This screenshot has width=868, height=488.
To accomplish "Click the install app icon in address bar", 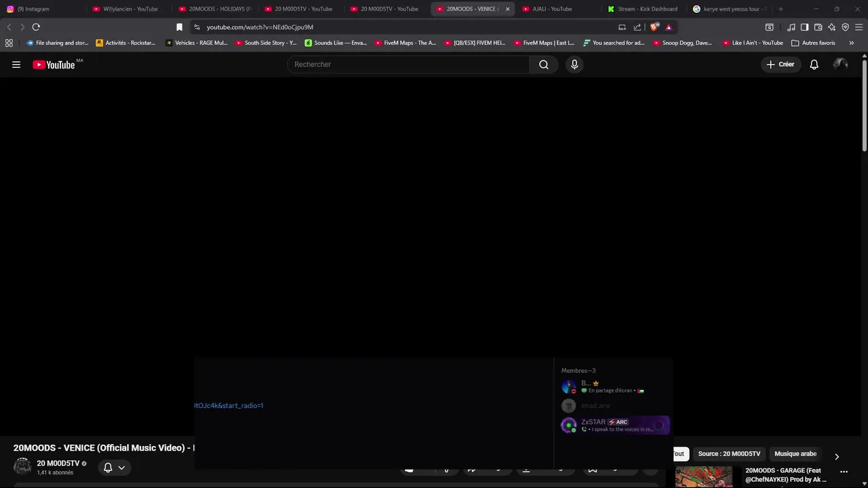I will 622,27.
